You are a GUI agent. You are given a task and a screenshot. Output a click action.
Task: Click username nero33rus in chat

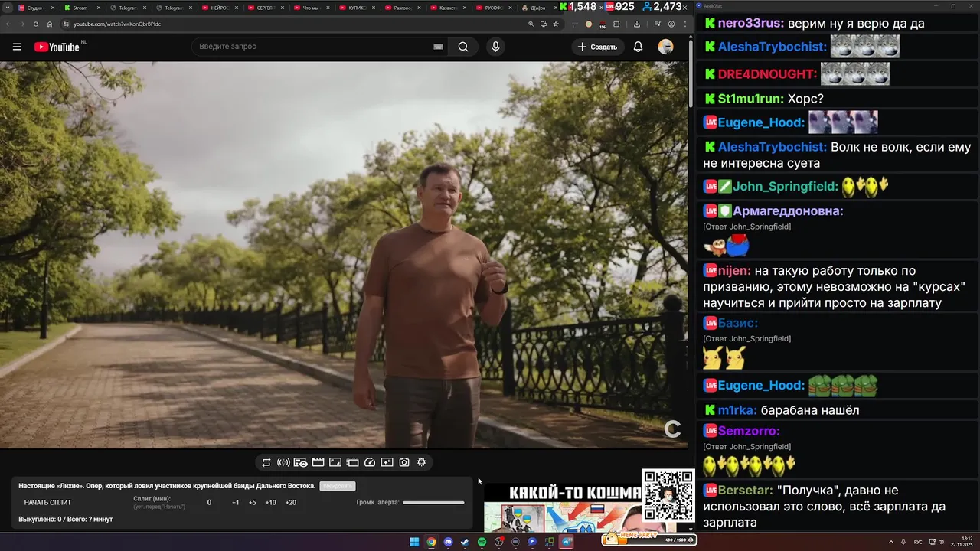coord(750,24)
